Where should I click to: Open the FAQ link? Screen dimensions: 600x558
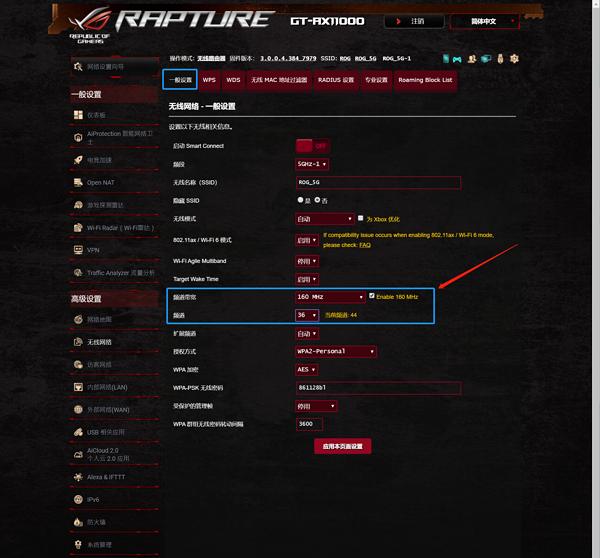pos(365,245)
